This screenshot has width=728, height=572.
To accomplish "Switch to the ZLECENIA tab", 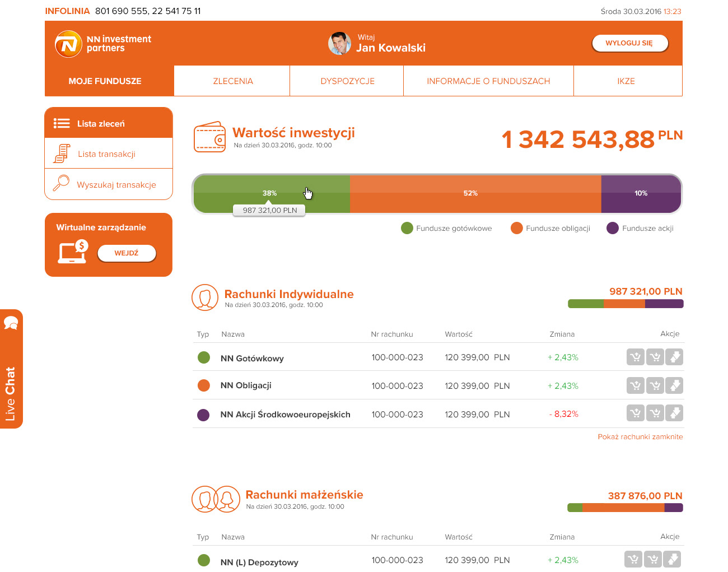I will coord(233,81).
